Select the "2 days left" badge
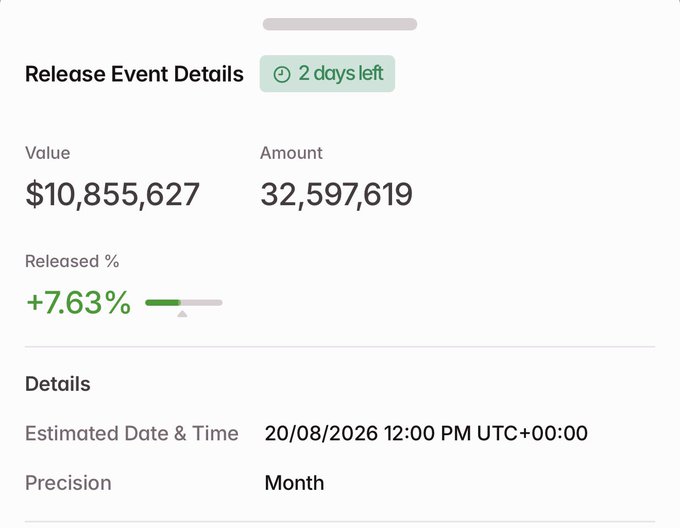 [x=327, y=74]
